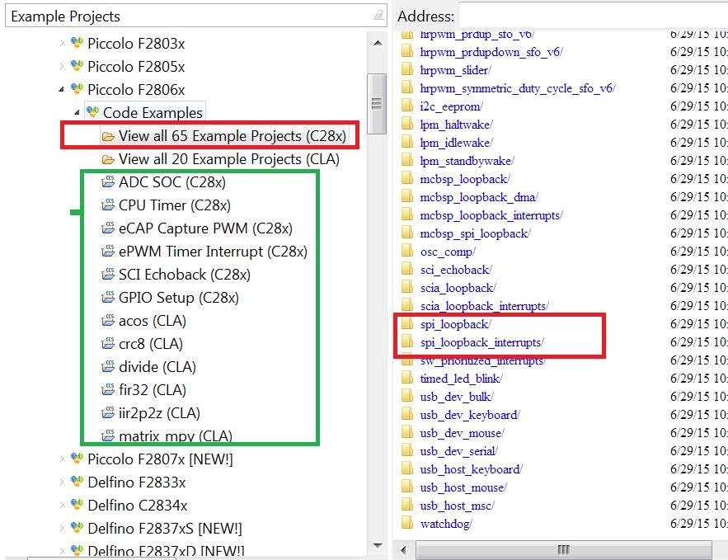Click folder icon beside i2c_eeprom
728x560 pixels.
coord(407,106)
